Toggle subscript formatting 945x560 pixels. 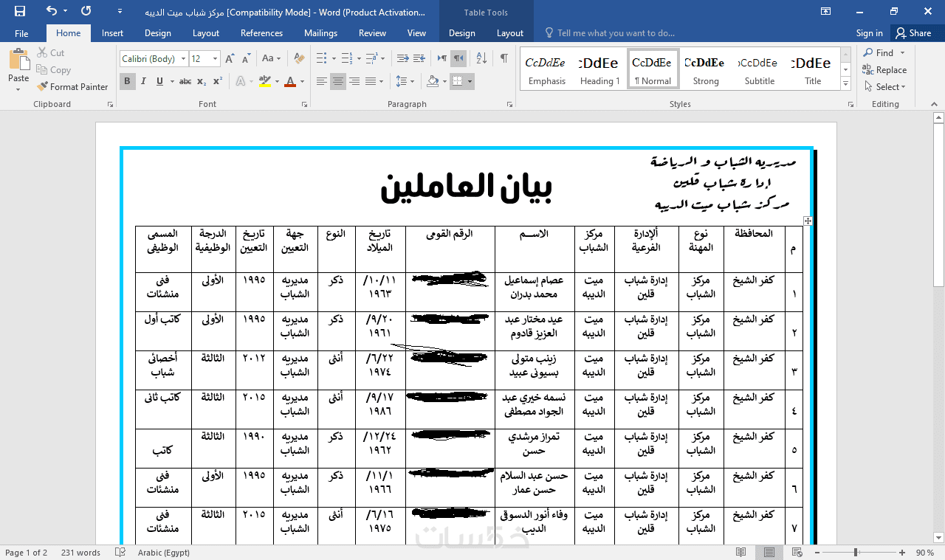202,81
